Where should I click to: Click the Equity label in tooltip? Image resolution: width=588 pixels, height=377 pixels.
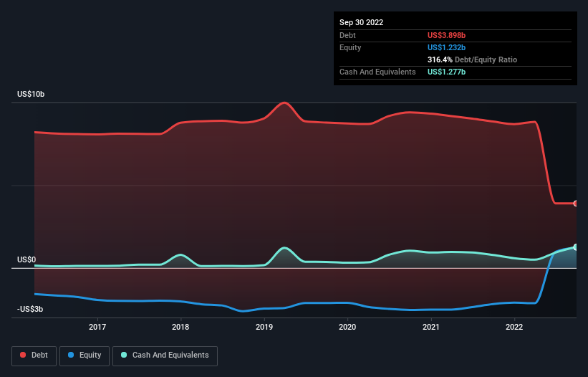(x=350, y=47)
